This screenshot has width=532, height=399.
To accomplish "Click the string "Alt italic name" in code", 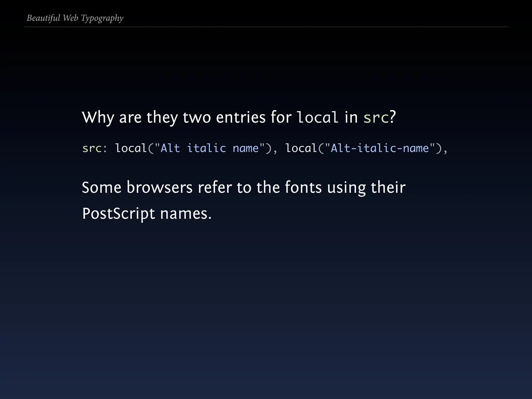I will click(209, 148).
